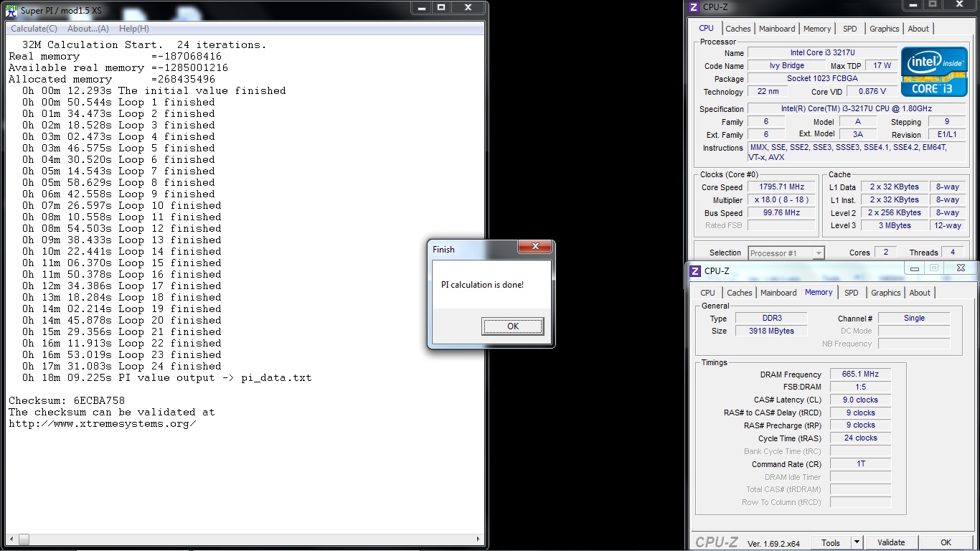Open the Calculate(C) menu
Viewport: 980px width, 551px height.
pyautogui.click(x=34, y=29)
